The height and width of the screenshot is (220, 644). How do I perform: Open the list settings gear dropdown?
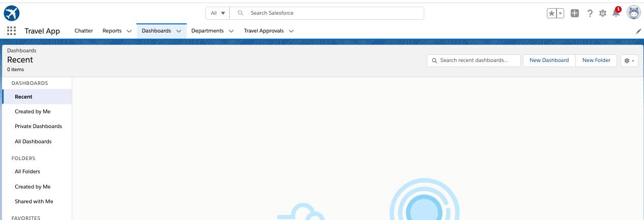click(x=629, y=60)
